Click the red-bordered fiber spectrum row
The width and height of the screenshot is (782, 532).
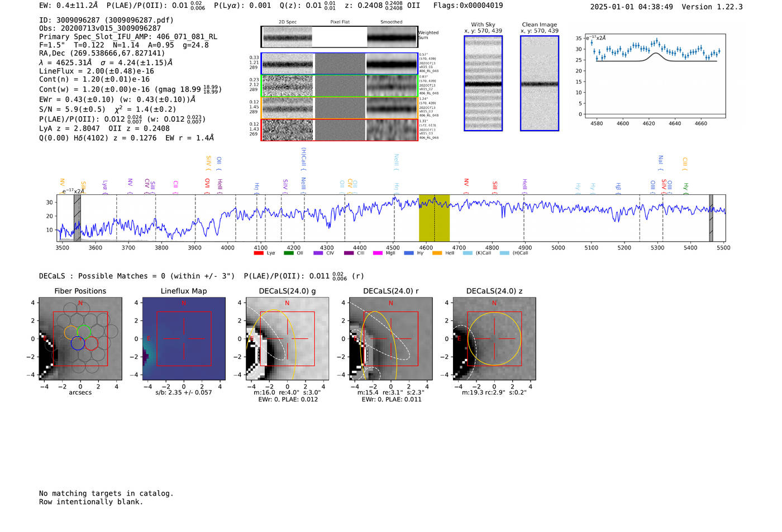click(x=339, y=130)
